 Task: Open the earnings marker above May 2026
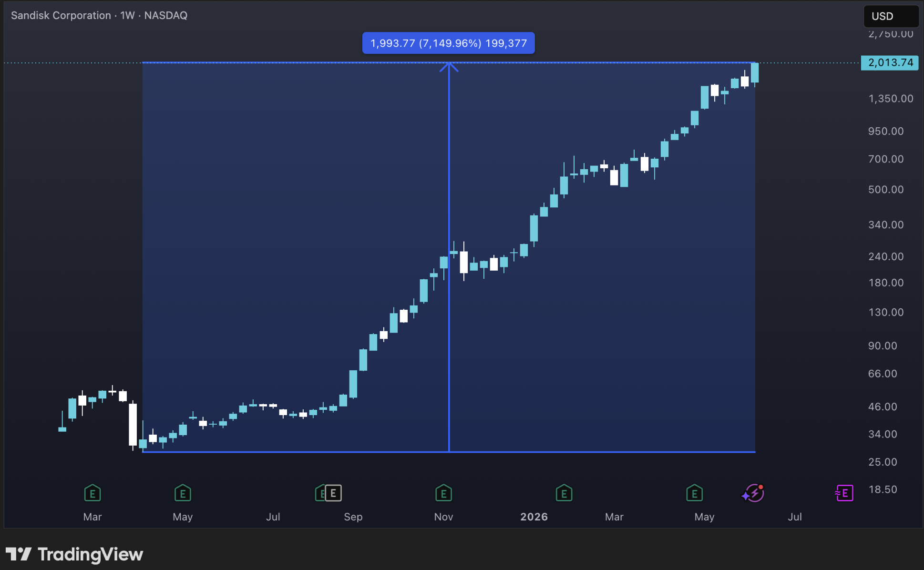[x=695, y=493]
